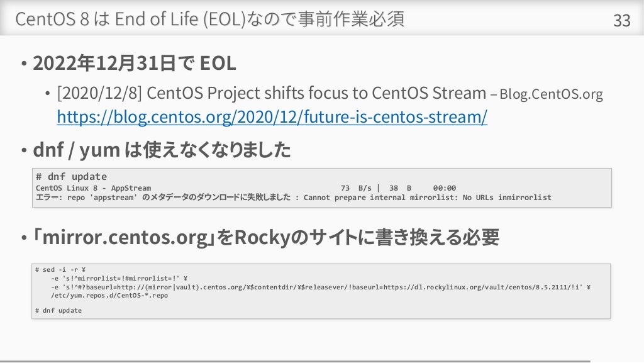644x363 pixels.
Task: Click the 'CentOS Project shifts focus' text line
Action: [x=272, y=94]
